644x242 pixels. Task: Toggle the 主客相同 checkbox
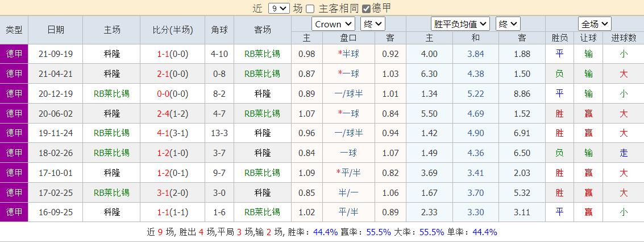[x=310, y=9]
